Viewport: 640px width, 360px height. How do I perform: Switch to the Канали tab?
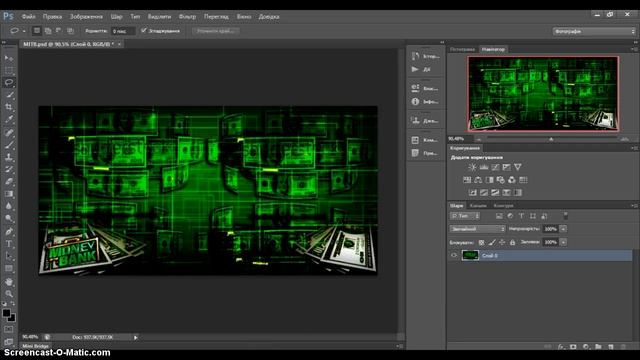coord(478,206)
